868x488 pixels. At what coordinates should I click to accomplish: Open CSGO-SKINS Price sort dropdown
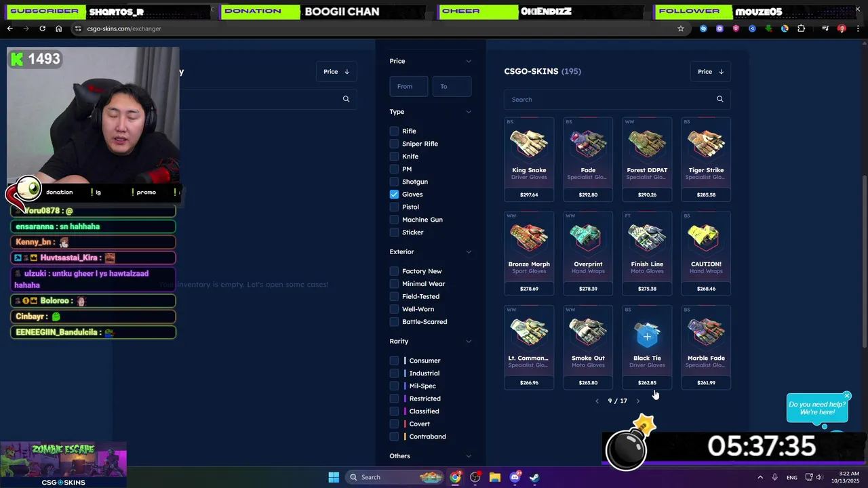coord(710,71)
